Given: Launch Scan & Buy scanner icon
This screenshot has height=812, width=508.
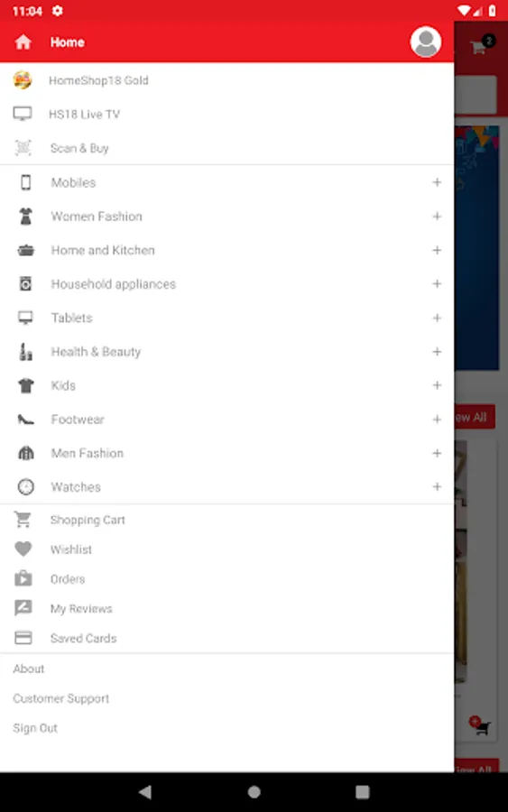Looking at the screenshot, I should point(23,148).
